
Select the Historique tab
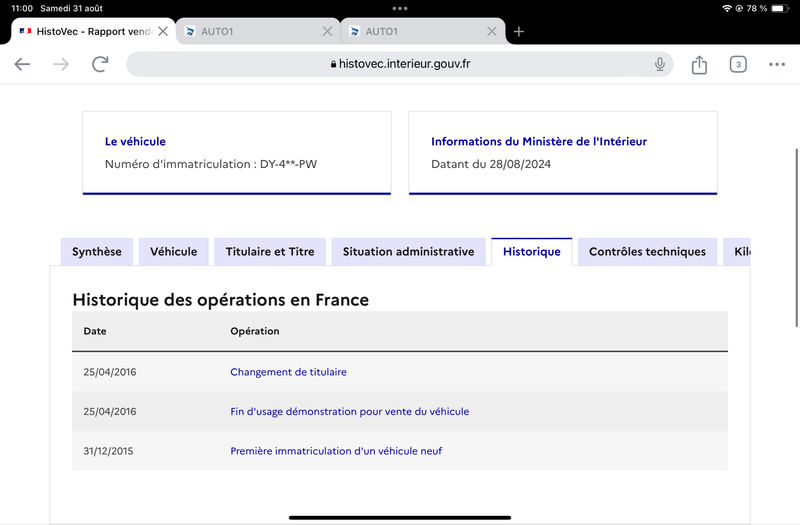click(532, 252)
